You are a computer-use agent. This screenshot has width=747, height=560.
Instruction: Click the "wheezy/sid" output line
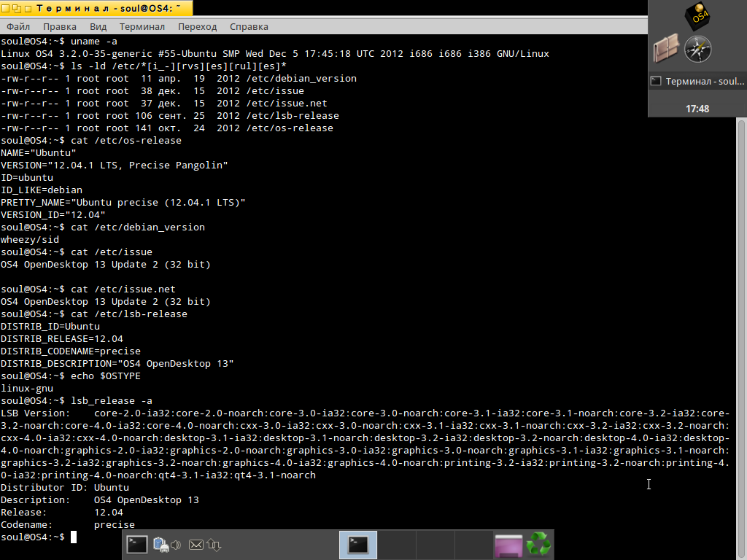(29, 239)
